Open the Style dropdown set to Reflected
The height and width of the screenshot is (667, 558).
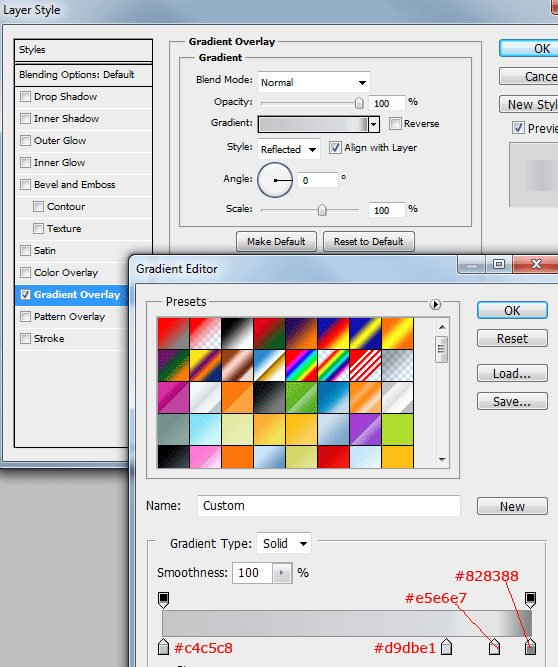(289, 149)
